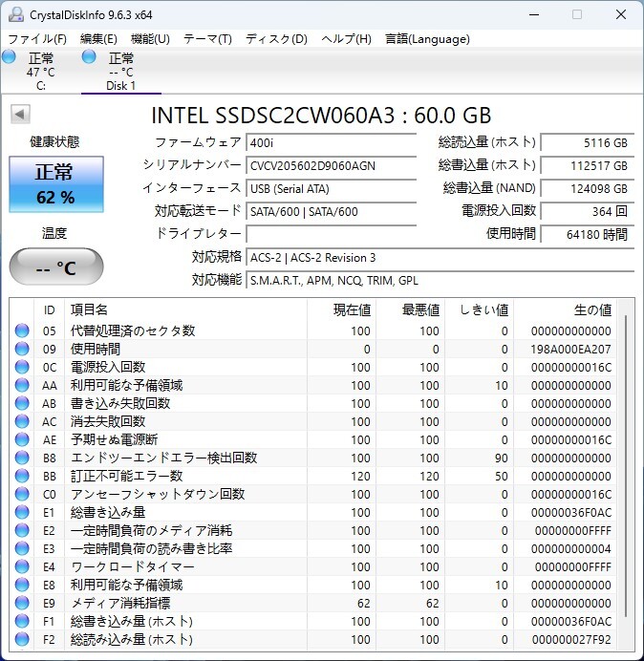This screenshot has width=644, height=661.
Task: Click the 正常 62 % health status button
Action: click(x=56, y=184)
